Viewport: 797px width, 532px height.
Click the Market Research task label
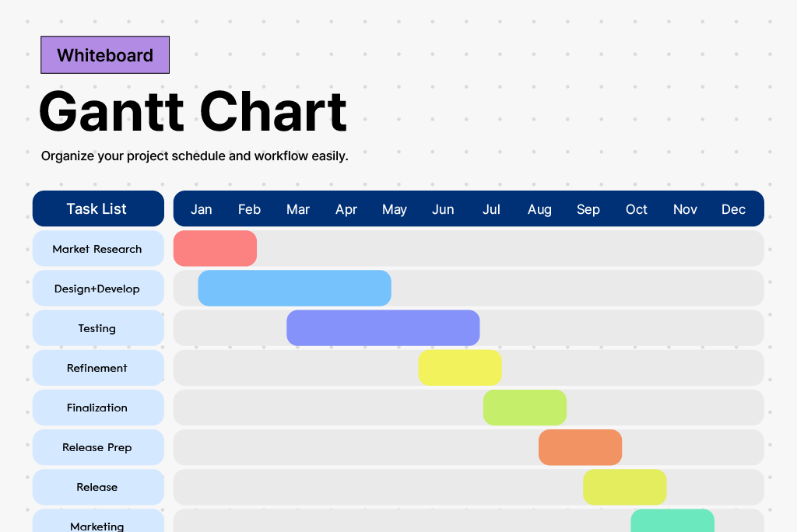click(98, 249)
